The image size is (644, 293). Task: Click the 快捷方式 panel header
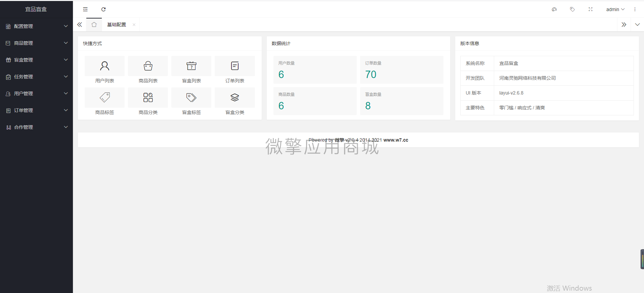point(170,43)
